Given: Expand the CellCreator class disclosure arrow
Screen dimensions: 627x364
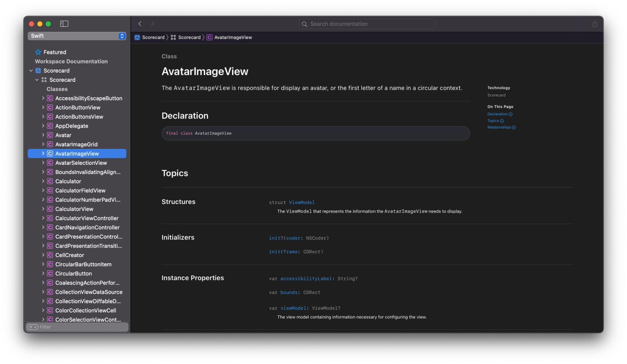Looking at the screenshot, I should pyautogui.click(x=43, y=255).
